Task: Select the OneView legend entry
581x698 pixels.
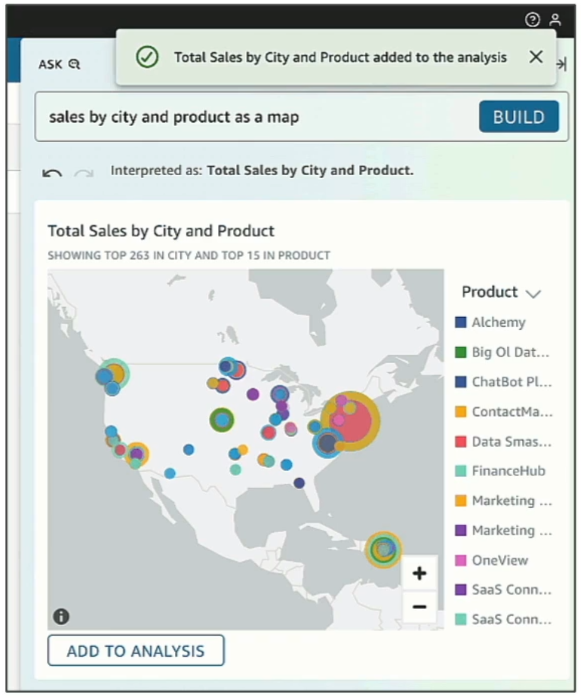Action: click(492, 560)
